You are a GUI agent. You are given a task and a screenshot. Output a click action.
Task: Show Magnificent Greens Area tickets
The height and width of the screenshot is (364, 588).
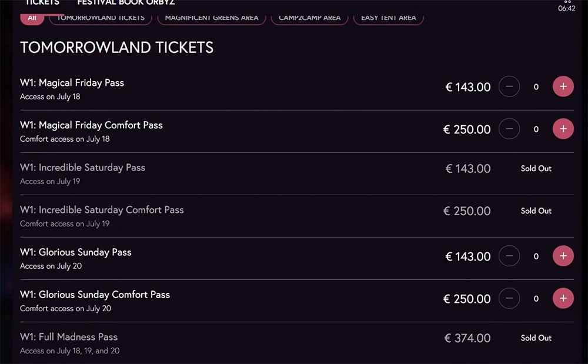[x=212, y=18]
